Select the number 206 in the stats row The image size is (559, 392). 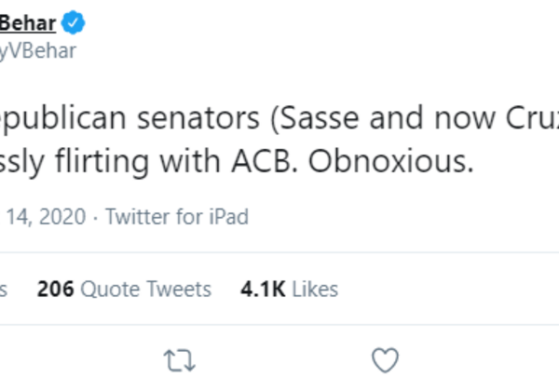point(56,290)
